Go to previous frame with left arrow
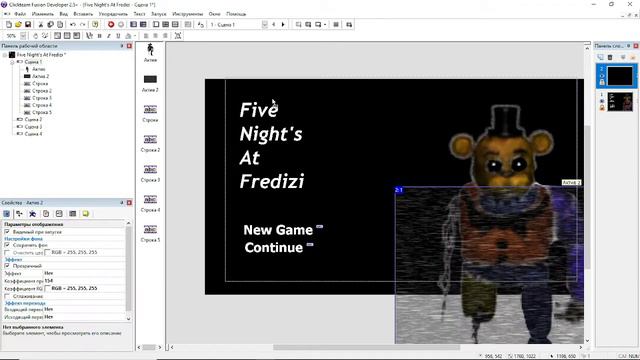Image resolution: width=640 pixels, height=360 pixels. (273, 25)
